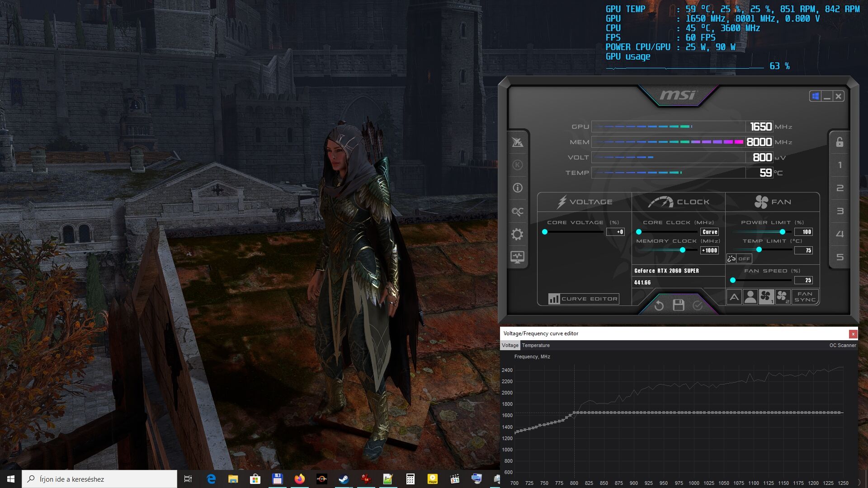Click the Kombustor K icon
The width and height of the screenshot is (868, 488).
coord(518,165)
